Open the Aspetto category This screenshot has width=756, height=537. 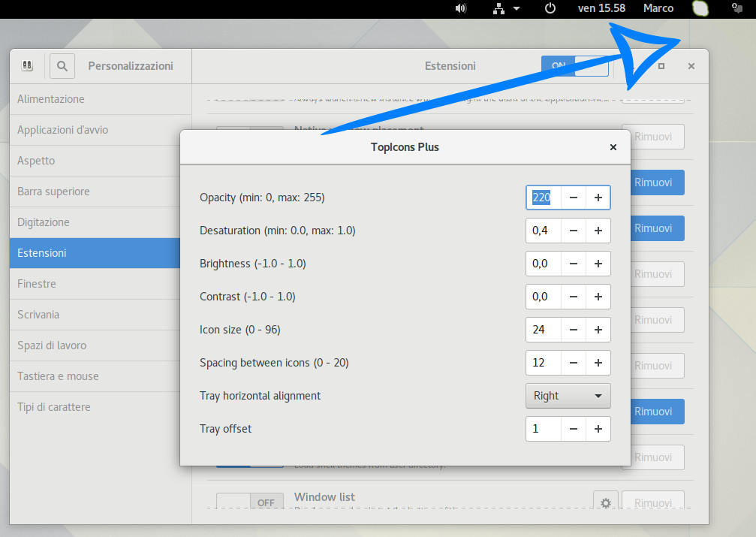[x=95, y=161]
